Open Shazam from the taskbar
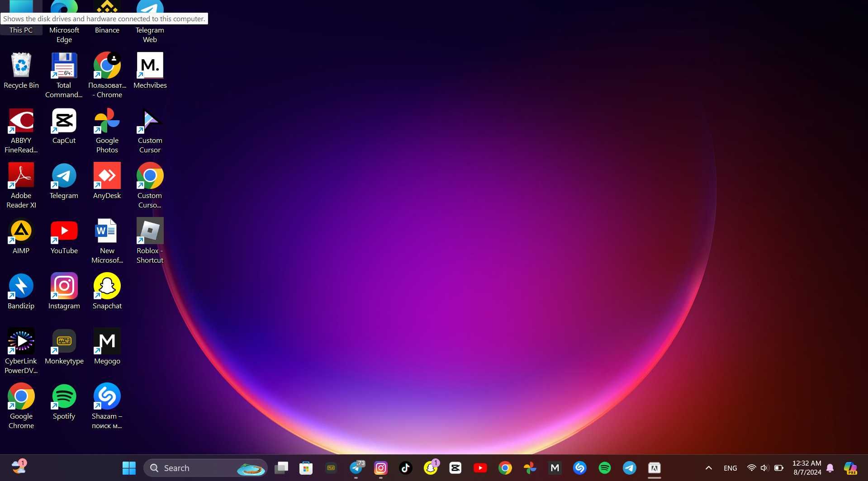Viewport: 868px width, 481px height. (580, 468)
